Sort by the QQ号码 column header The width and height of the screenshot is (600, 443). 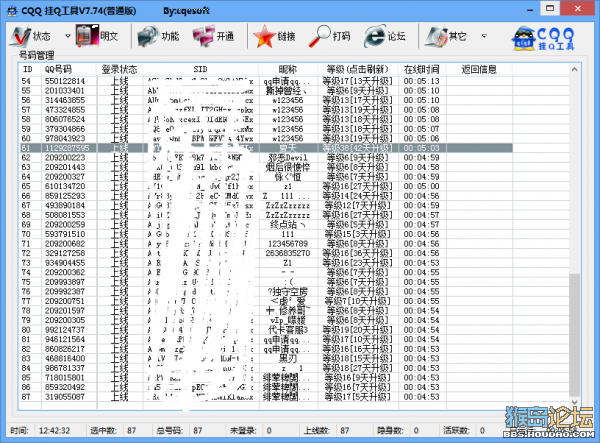(x=69, y=69)
